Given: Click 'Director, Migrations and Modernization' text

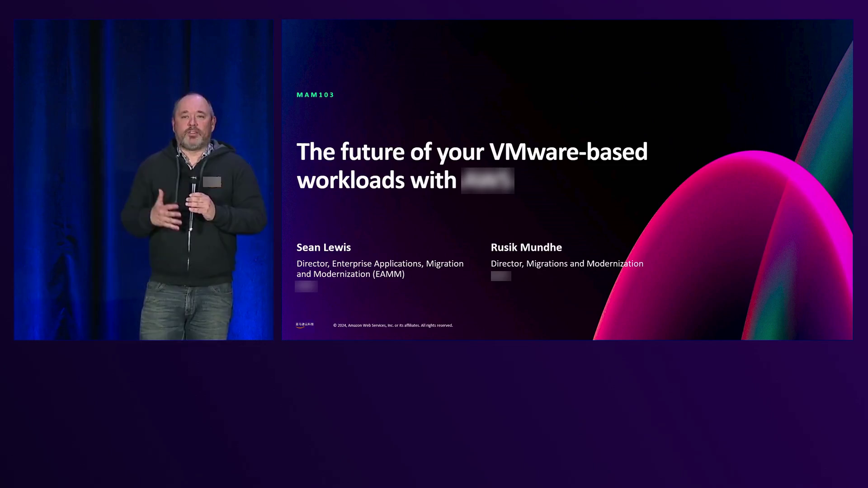Looking at the screenshot, I should coord(567,263).
